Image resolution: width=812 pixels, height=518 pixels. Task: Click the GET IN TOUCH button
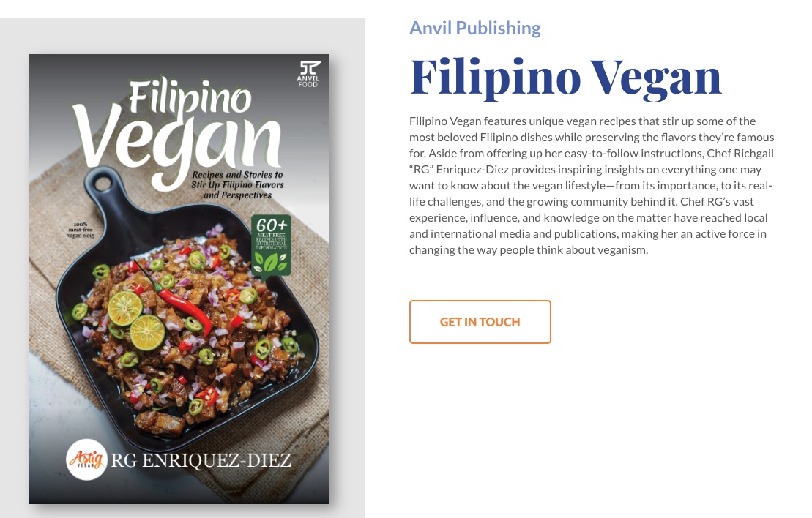(x=480, y=322)
